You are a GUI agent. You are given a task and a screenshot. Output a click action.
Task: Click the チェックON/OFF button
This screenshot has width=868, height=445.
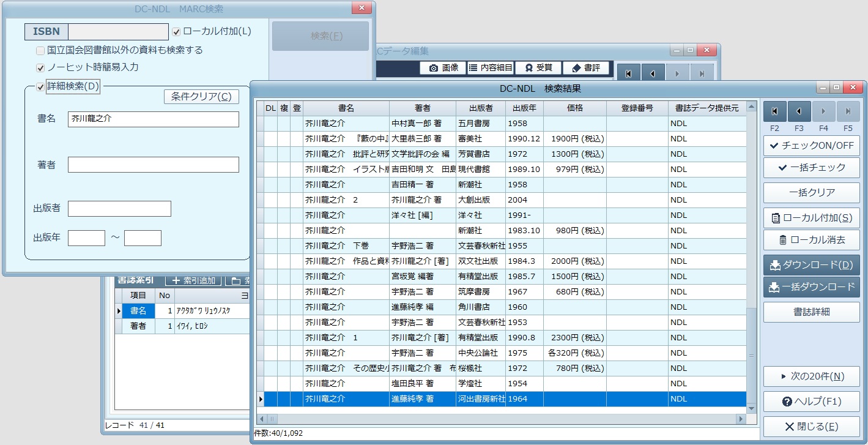pyautogui.click(x=812, y=146)
